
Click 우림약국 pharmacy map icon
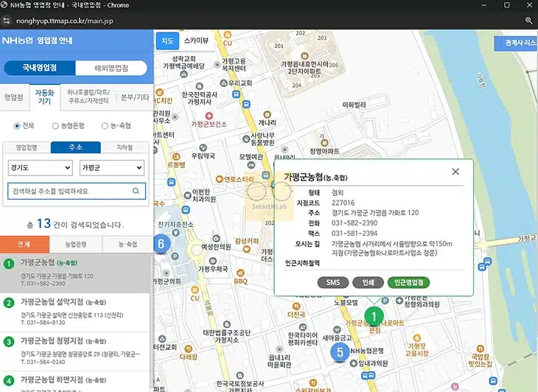pyautogui.click(x=203, y=148)
